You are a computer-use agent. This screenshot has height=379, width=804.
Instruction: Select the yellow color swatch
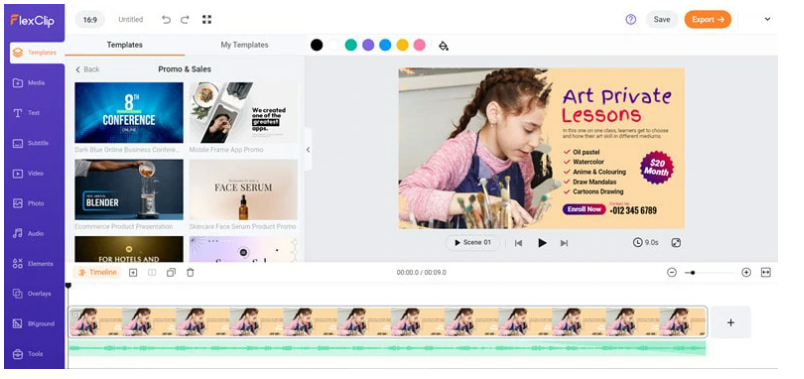[403, 45]
